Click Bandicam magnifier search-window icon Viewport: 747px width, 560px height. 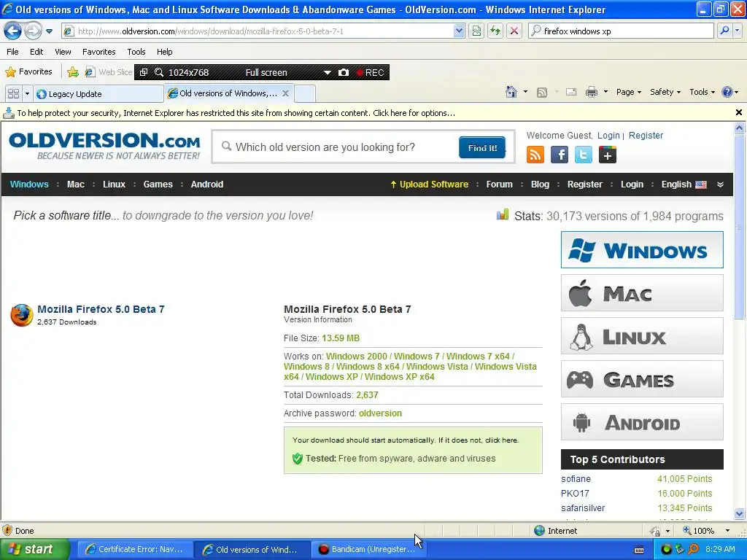(x=159, y=72)
